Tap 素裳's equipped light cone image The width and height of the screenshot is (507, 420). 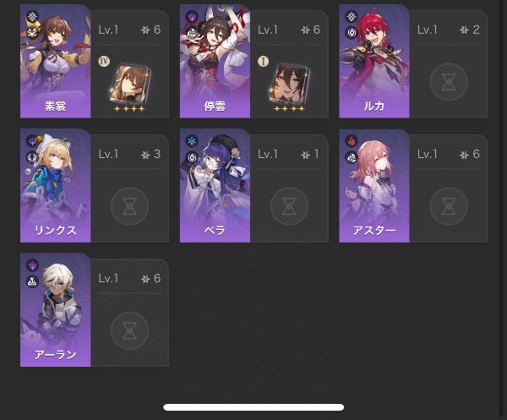130,84
